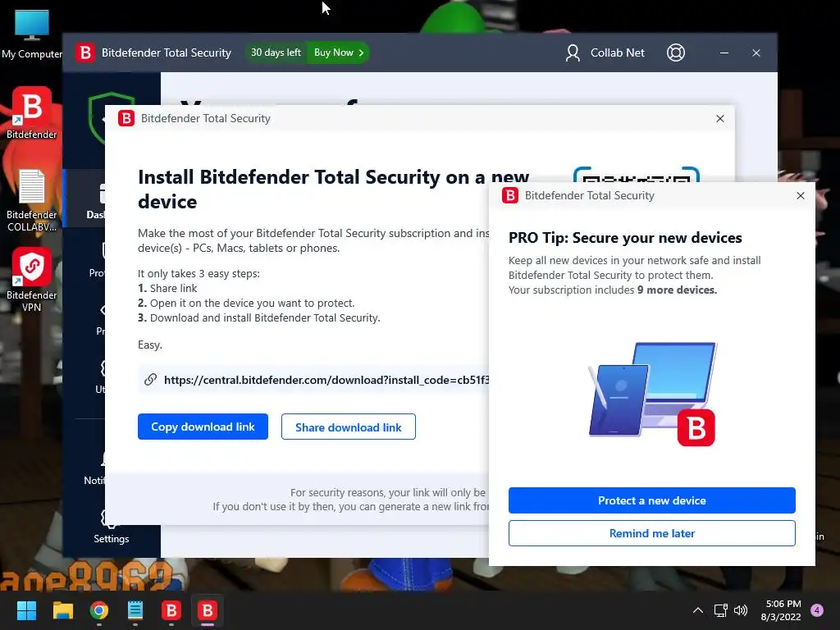This screenshot has height=630, width=840.
Task: Click the download URL field
Action: 313,380
